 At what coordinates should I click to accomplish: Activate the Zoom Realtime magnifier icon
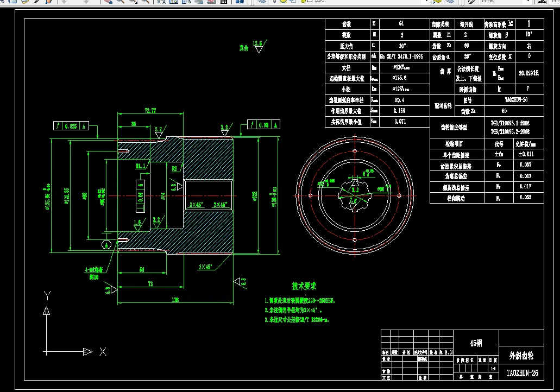click(x=121, y=2)
